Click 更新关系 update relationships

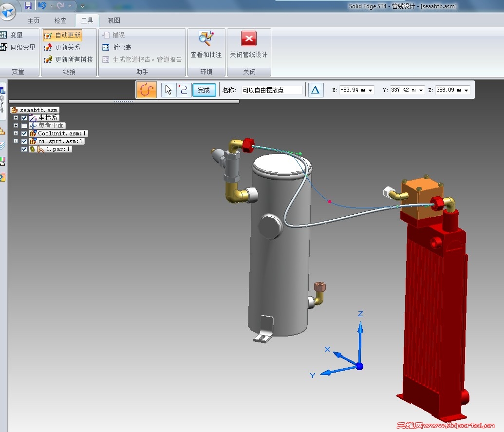(x=62, y=47)
